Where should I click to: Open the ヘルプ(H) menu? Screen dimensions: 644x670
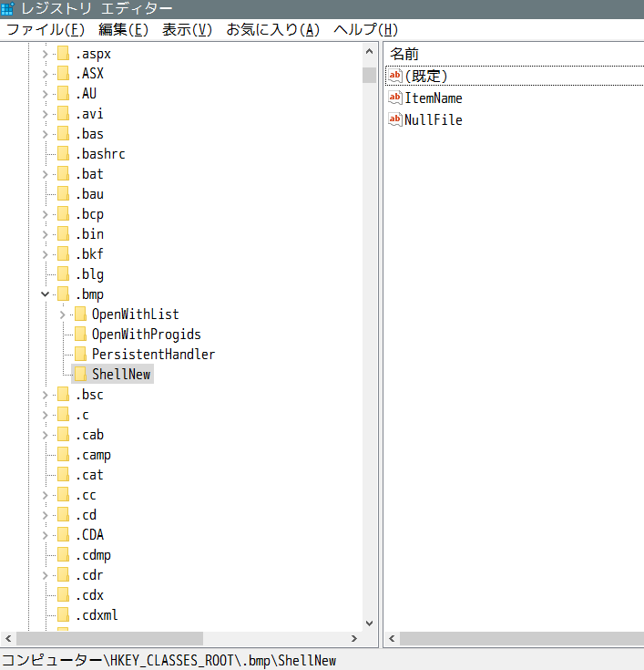tap(365, 29)
